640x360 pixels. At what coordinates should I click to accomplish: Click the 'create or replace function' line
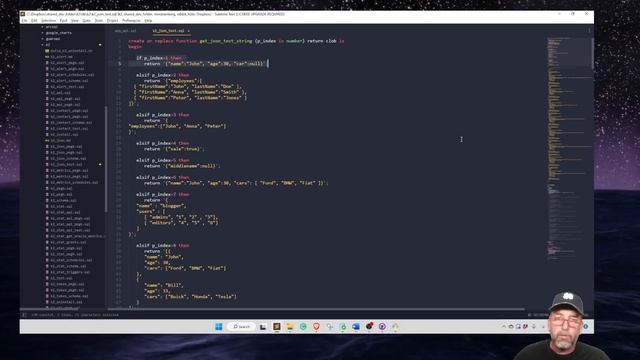pos(236,41)
